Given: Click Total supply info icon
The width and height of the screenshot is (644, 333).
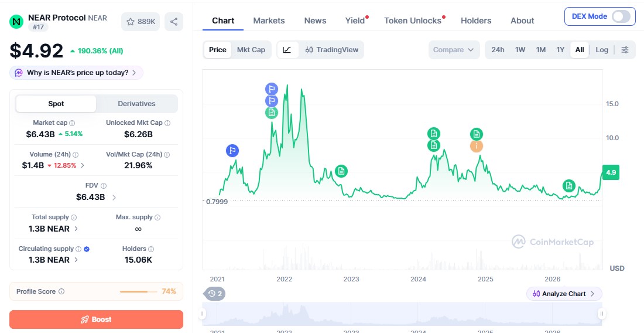Looking at the screenshot, I should click(x=74, y=218).
